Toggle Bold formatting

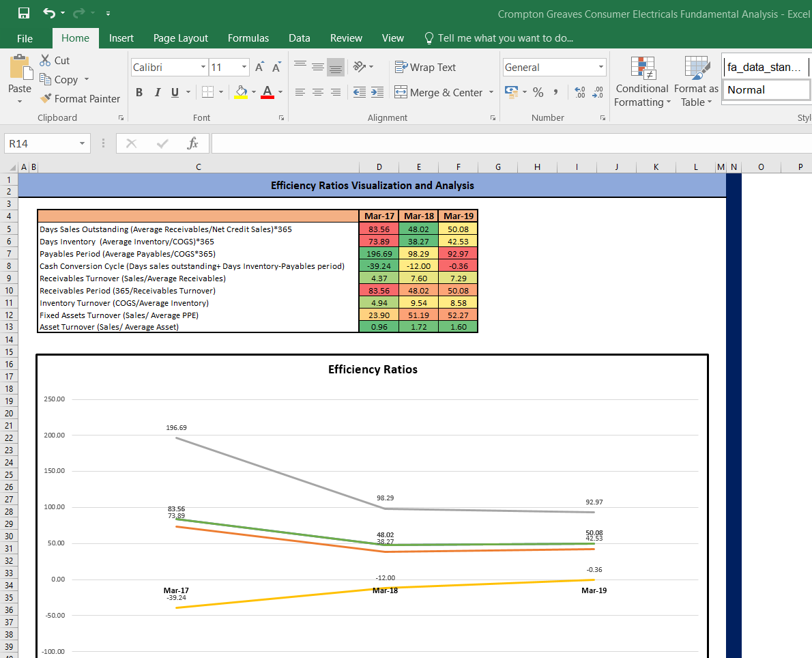point(139,92)
